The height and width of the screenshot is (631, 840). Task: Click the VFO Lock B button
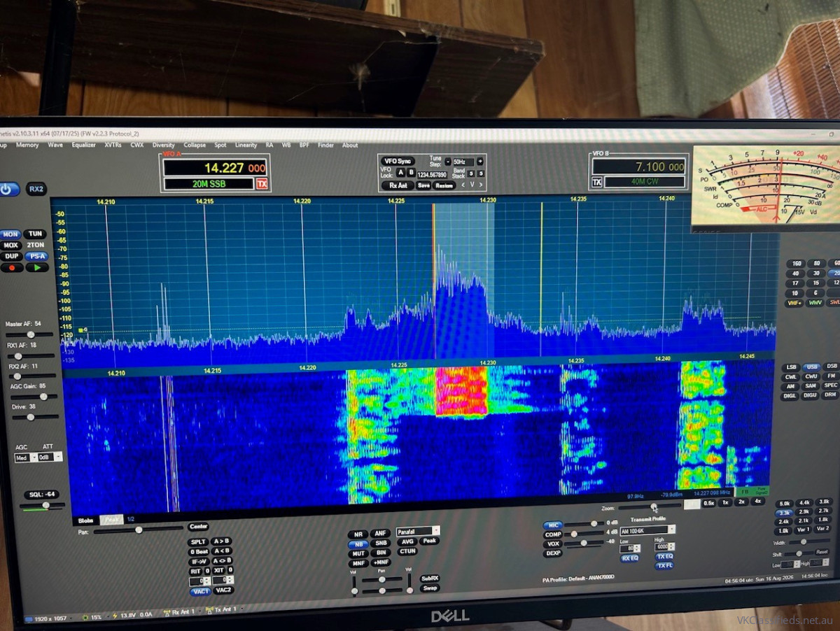point(411,173)
